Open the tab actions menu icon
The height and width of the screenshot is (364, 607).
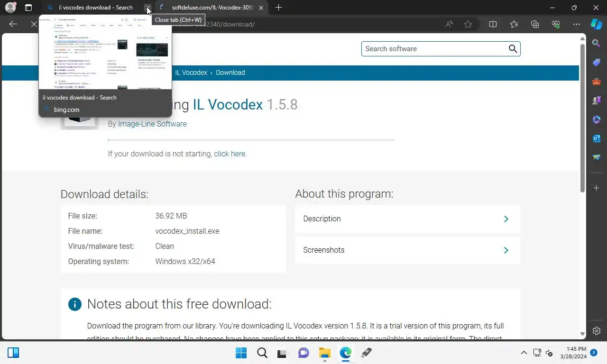28,8
